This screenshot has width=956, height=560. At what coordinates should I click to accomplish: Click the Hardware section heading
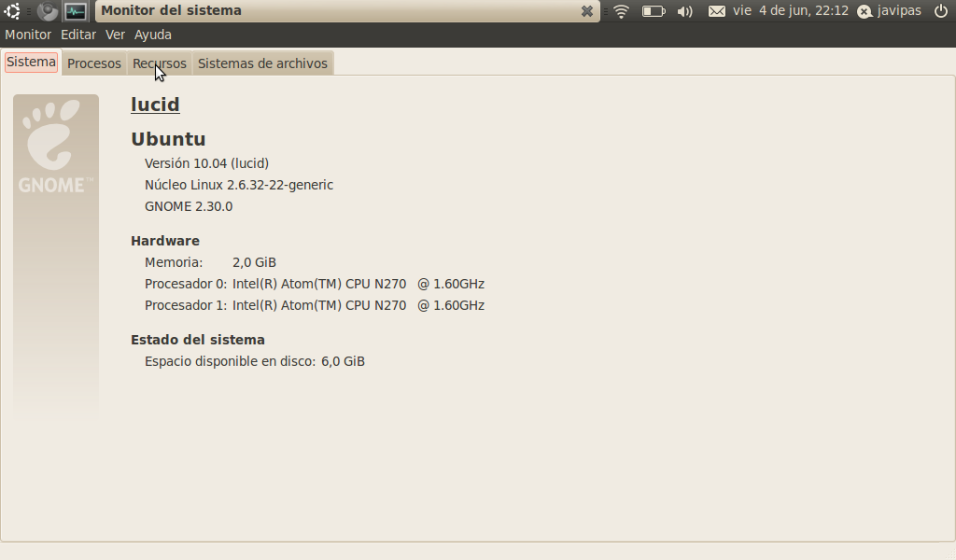[x=165, y=241]
